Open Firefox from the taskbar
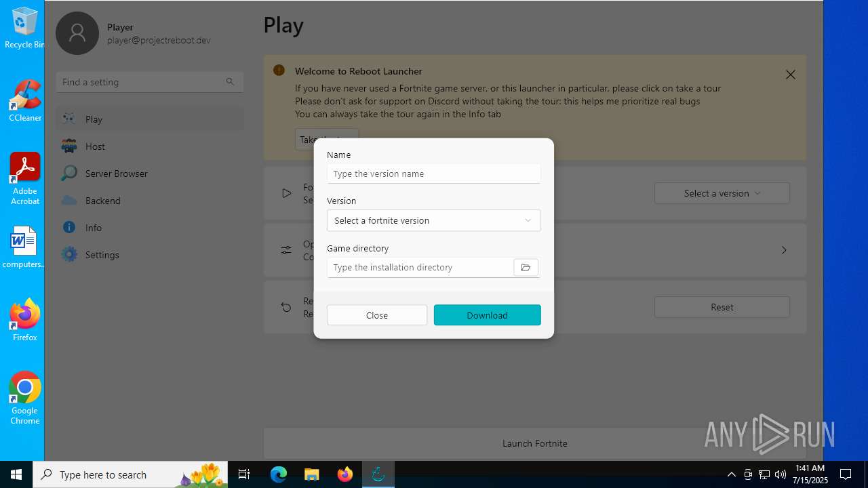 coord(345,474)
